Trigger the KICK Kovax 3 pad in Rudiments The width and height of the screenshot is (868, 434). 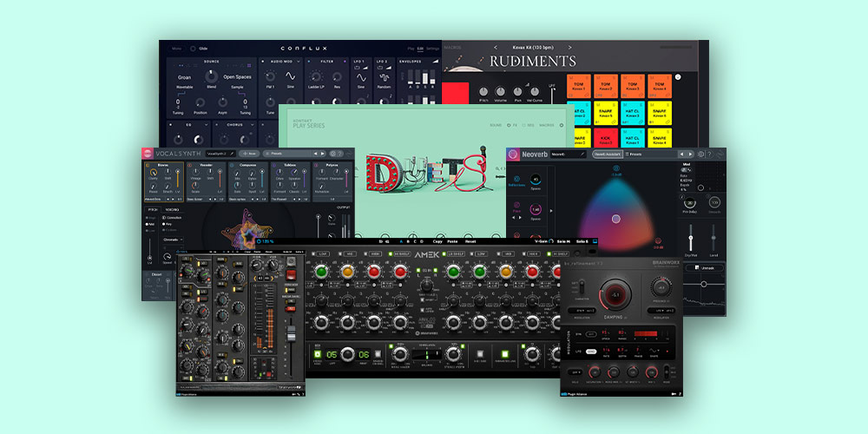coord(606,138)
